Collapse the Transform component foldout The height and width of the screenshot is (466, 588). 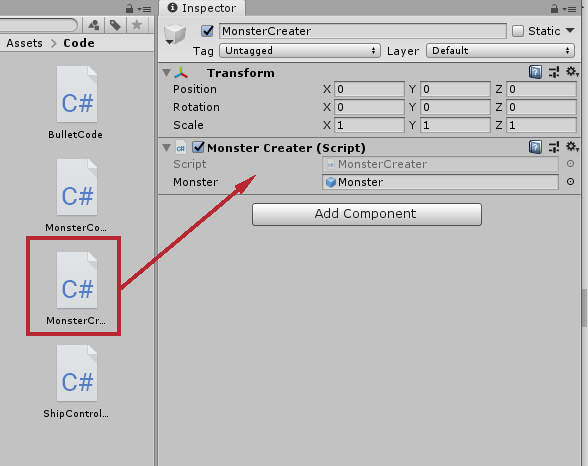pos(167,73)
